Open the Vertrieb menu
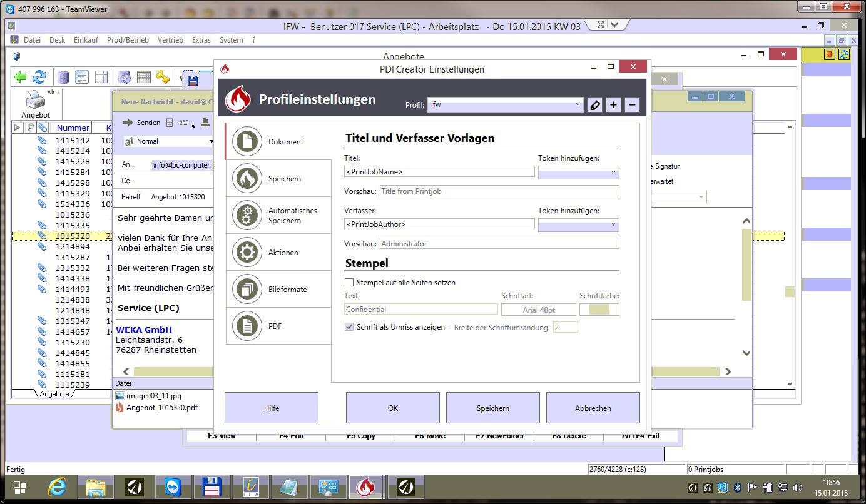Screen dimensions: 866x504 pos(170,40)
